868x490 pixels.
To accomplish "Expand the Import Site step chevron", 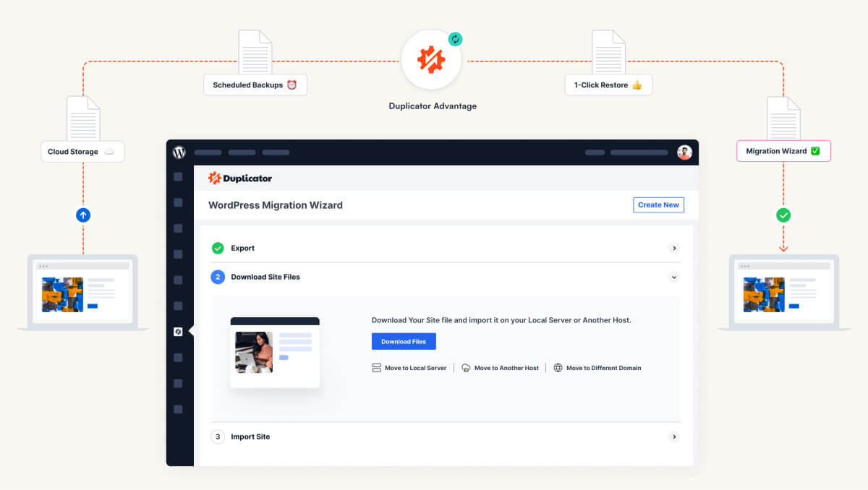I will click(674, 437).
